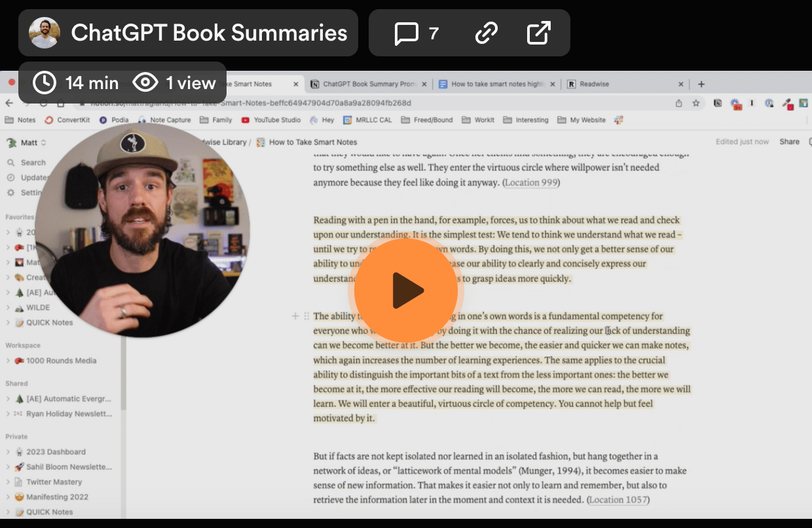Click the browser share icon in address bar
This screenshot has width=812, height=528.
pyautogui.click(x=679, y=103)
